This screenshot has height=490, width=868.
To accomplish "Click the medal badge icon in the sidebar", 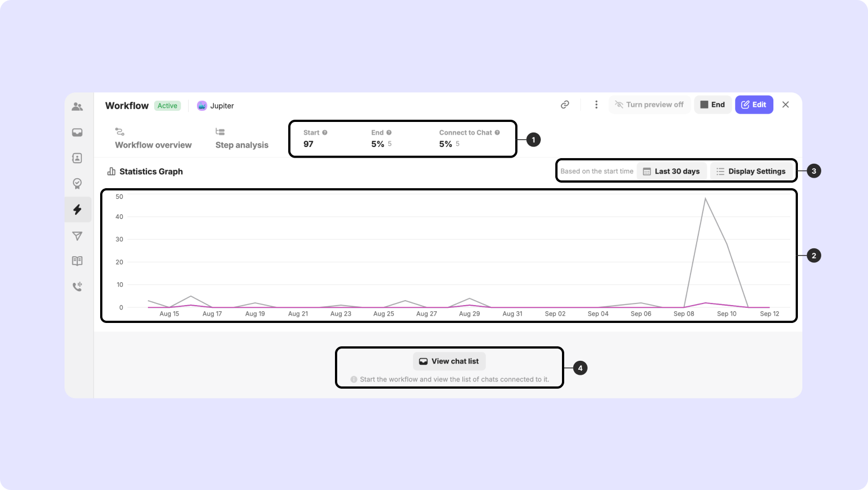I will pos(77,183).
